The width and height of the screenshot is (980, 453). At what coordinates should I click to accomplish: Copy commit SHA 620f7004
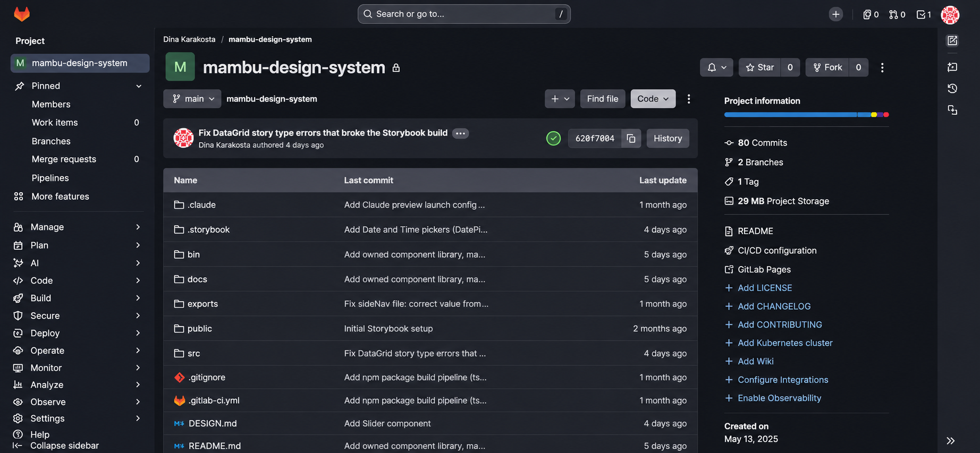point(631,139)
